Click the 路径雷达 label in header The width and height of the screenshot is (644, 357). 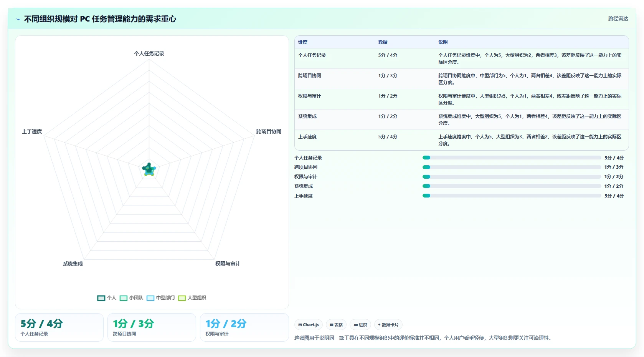point(618,18)
